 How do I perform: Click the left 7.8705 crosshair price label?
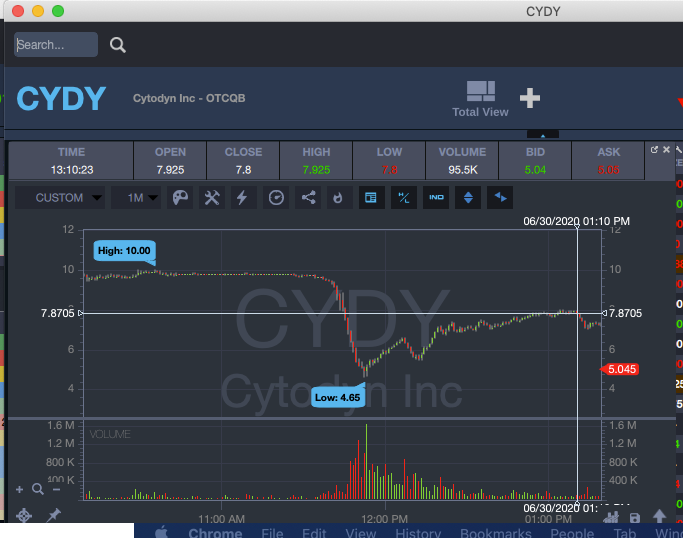pos(57,313)
